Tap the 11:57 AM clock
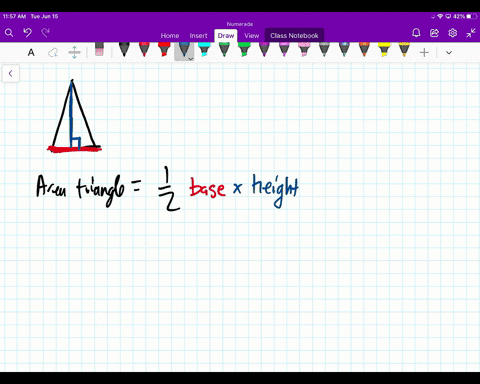 click(x=14, y=16)
